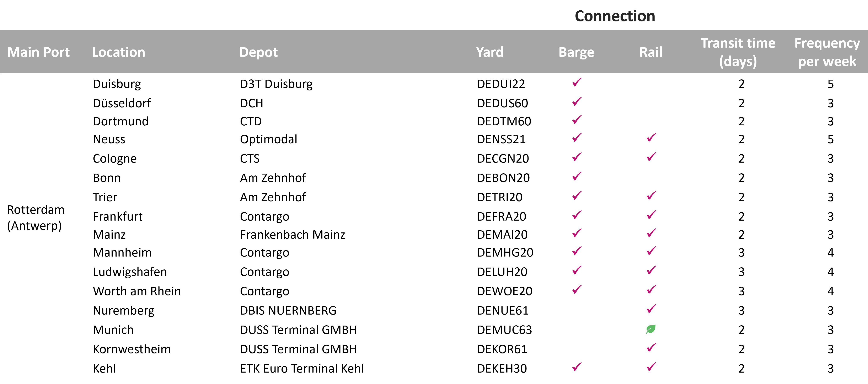
Task: Click the Rail checkmark for Cologne
Action: pos(651,157)
